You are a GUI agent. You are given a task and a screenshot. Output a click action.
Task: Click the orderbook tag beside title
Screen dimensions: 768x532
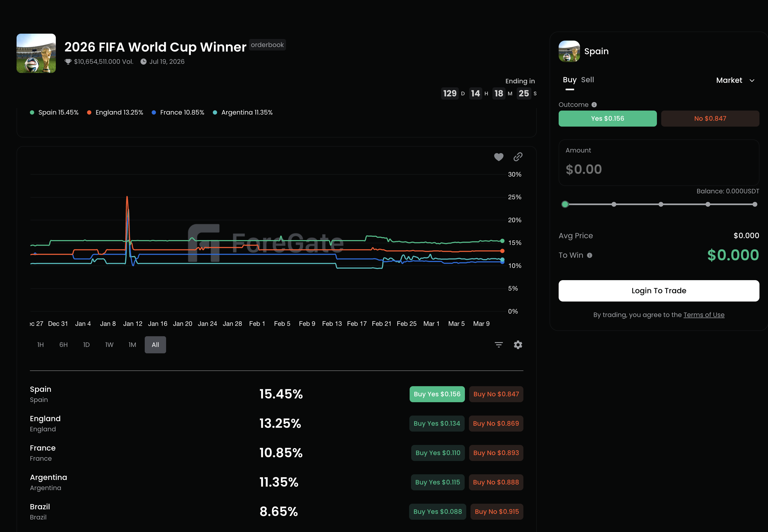click(267, 45)
